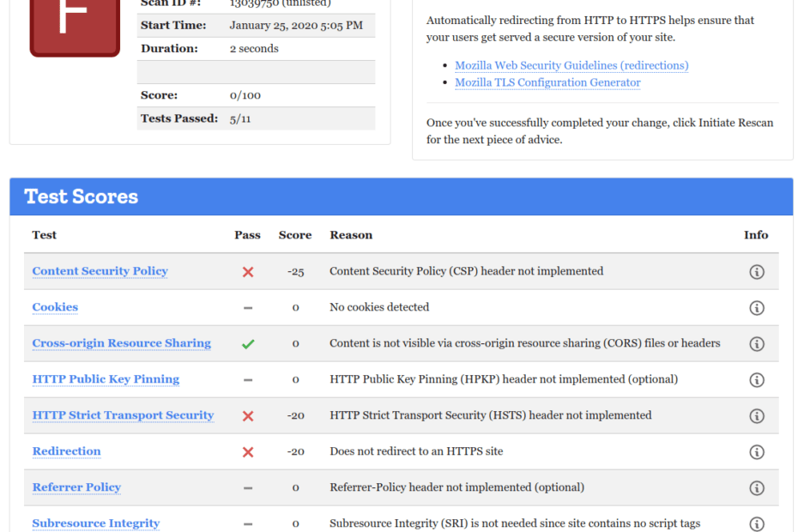Open the Subresource Integrity link

click(x=96, y=523)
